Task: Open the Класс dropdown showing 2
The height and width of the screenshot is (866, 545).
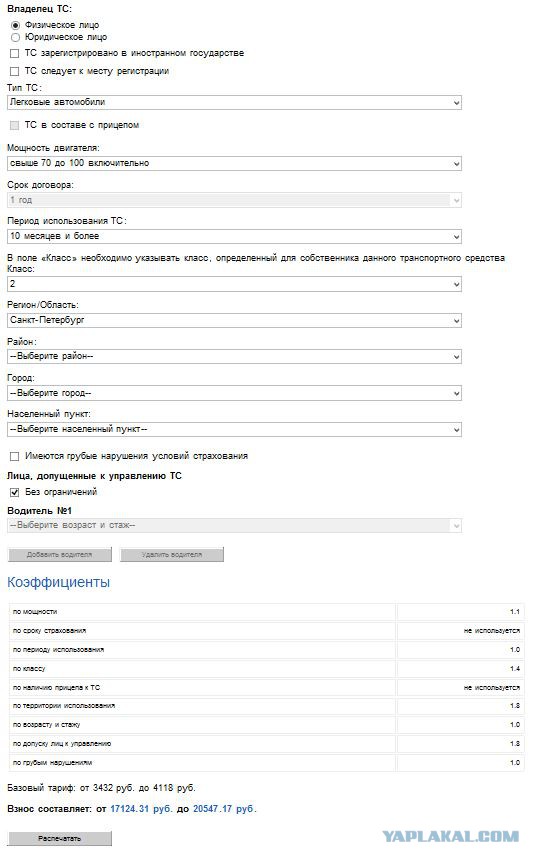Action: [234, 284]
